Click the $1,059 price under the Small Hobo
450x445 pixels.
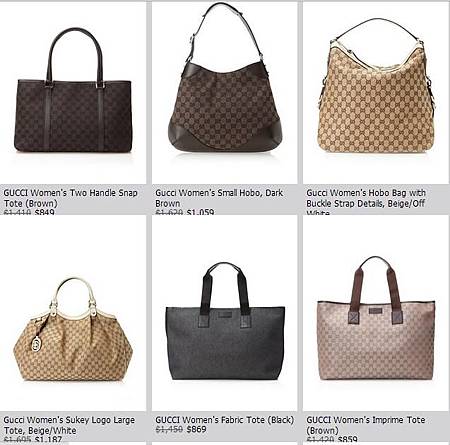click(x=200, y=212)
